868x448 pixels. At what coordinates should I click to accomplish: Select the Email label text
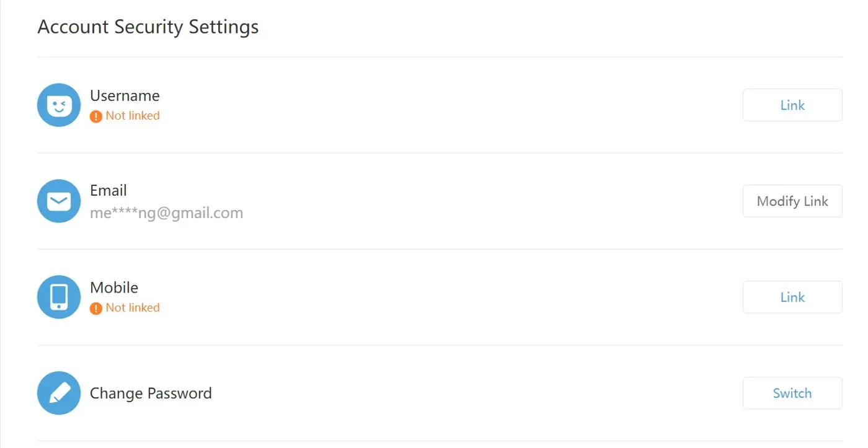(108, 191)
